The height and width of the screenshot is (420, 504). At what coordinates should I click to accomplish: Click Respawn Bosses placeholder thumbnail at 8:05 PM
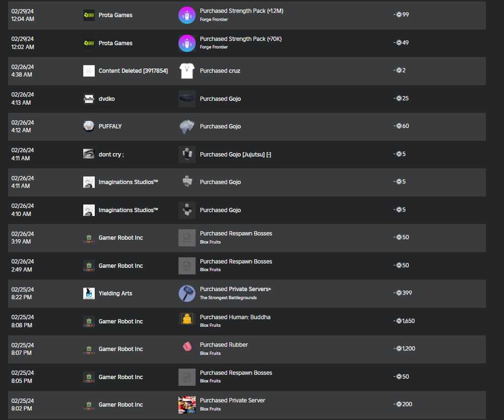coord(187,377)
